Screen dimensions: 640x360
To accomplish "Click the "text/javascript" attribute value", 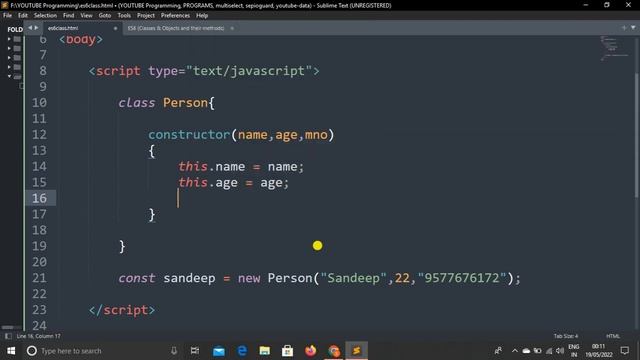I will [x=249, y=71].
